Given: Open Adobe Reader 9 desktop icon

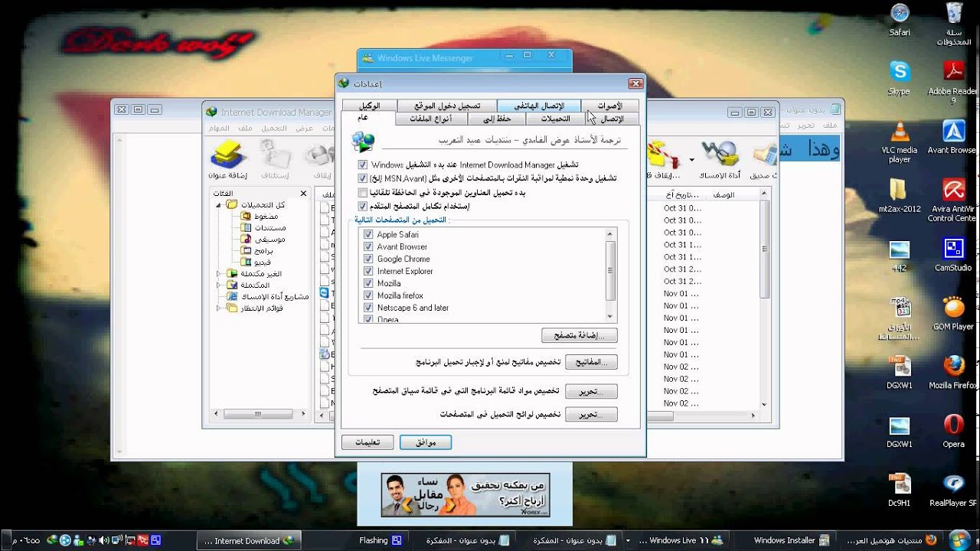Looking at the screenshot, I should [953, 82].
